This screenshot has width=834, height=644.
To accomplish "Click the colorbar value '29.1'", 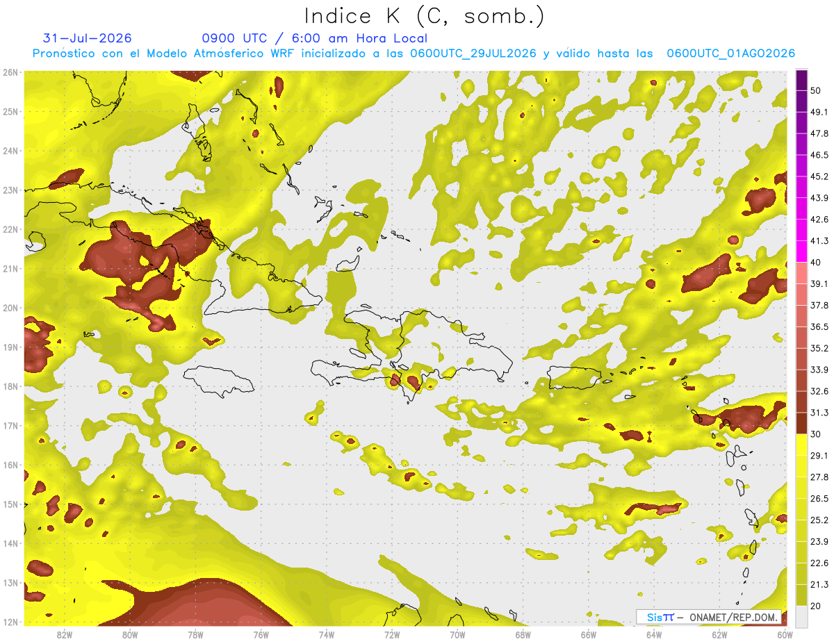I will [x=819, y=456].
